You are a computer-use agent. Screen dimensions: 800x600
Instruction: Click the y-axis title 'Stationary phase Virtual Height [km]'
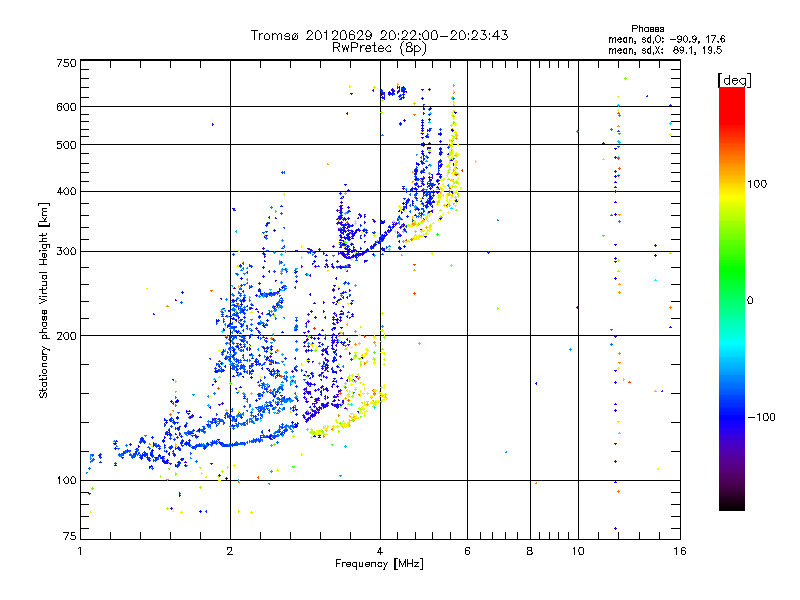pyautogui.click(x=44, y=300)
